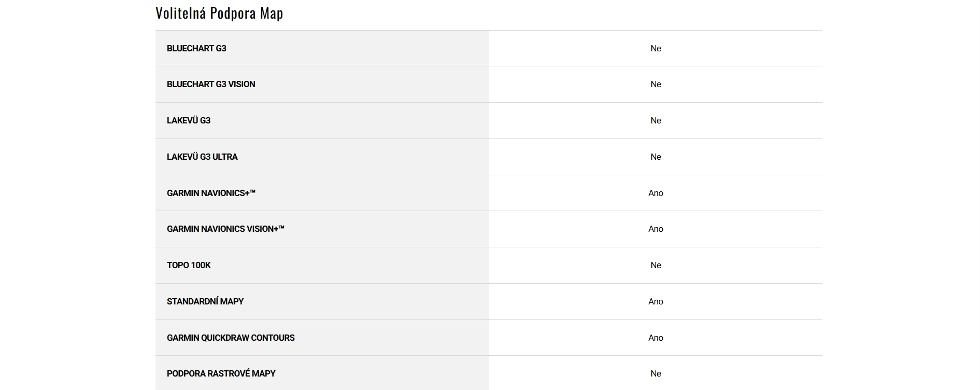The image size is (980, 390).
Task: Click the "Ne" value for LAKEVÜ G3
Action: [x=656, y=120]
